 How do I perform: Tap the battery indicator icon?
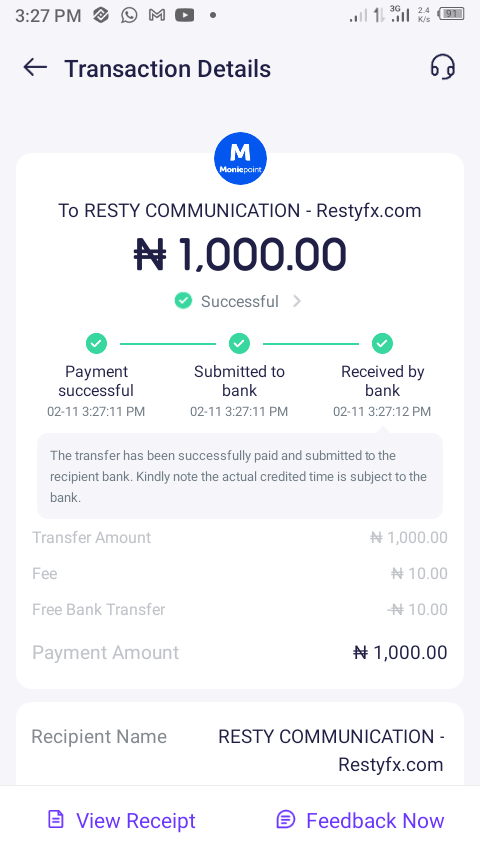pos(452,14)
